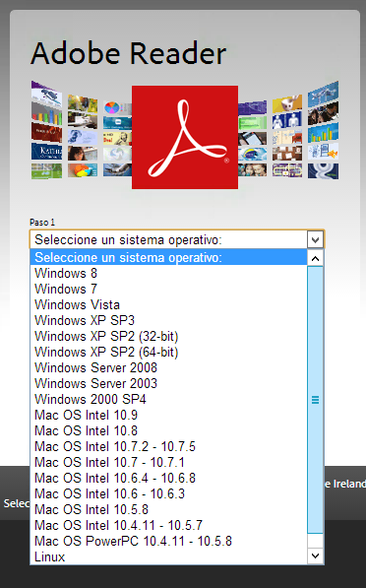Select Windows XP SP3
The image size is (366, 588).
tap(168, 320)
